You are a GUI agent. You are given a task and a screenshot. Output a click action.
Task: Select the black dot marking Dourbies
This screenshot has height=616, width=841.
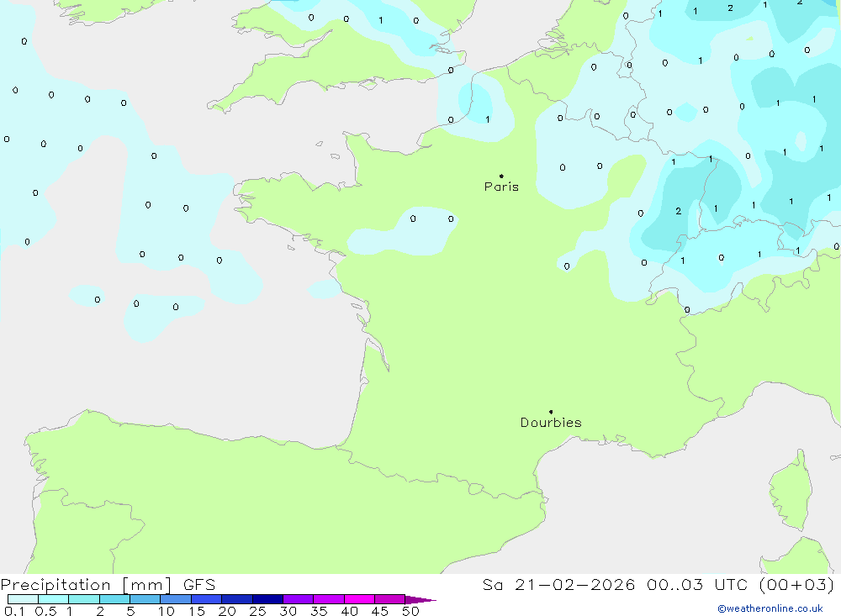tap(551, 412)
